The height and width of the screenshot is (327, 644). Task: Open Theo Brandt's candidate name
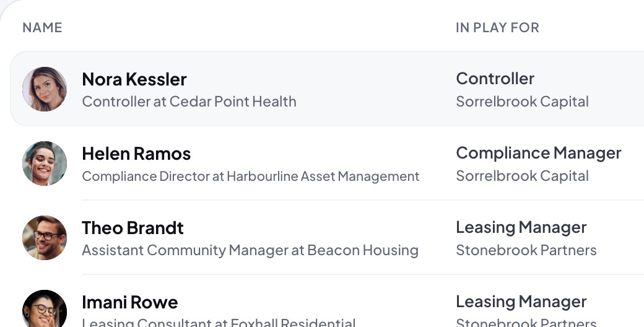(133, 228)
